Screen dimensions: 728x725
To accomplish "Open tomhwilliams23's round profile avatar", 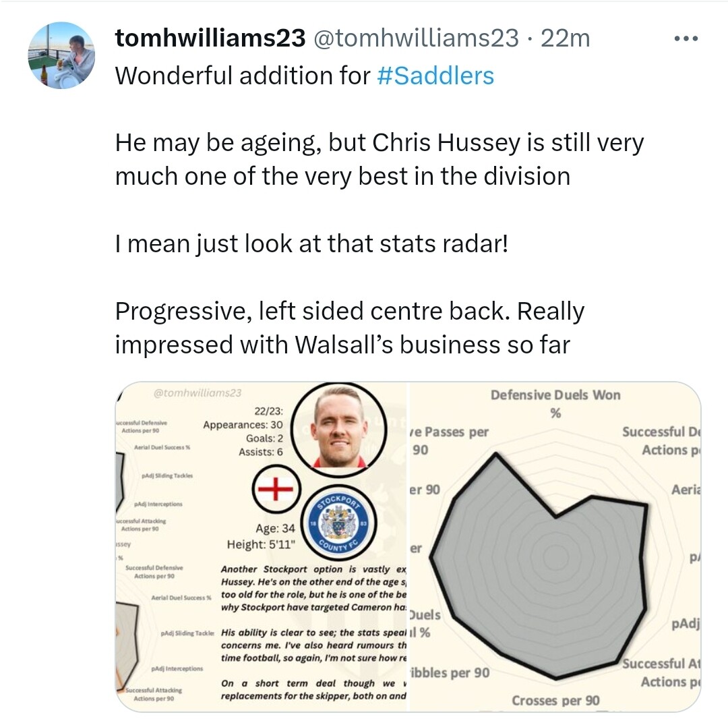I will tap(61, 55).
